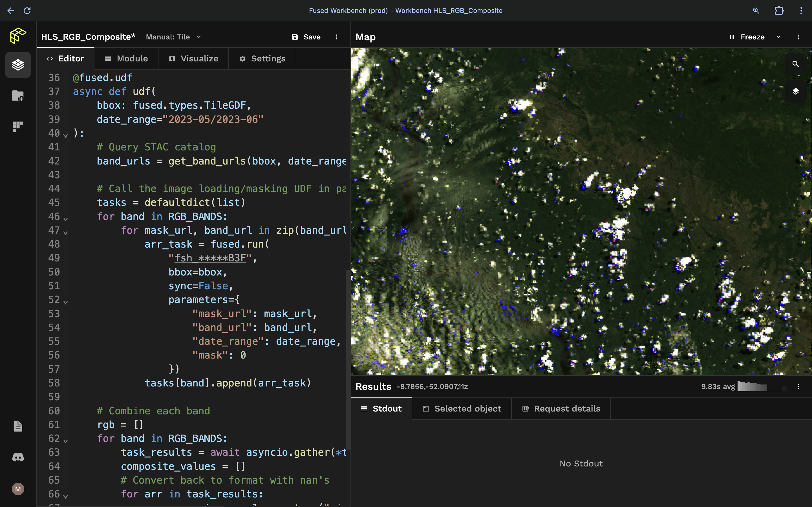The width and height of the screenshot is (812, 507).
Task: Open the map basemap layers icon
Action: tap(795, 91)
